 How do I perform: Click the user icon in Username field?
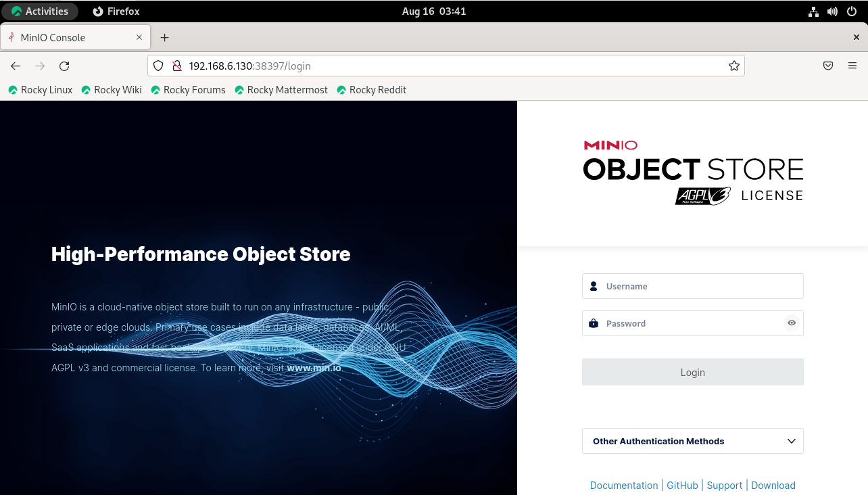[594, 286]
